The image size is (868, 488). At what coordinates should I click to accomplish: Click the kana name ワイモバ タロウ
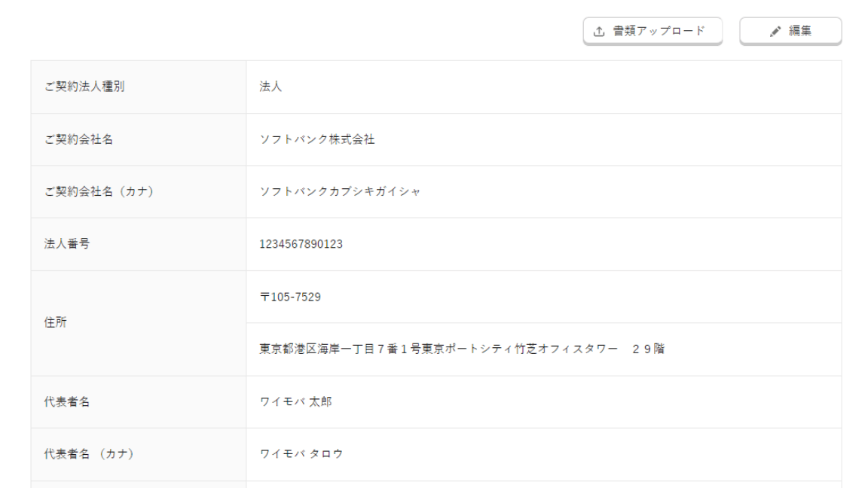coord(301,454)
